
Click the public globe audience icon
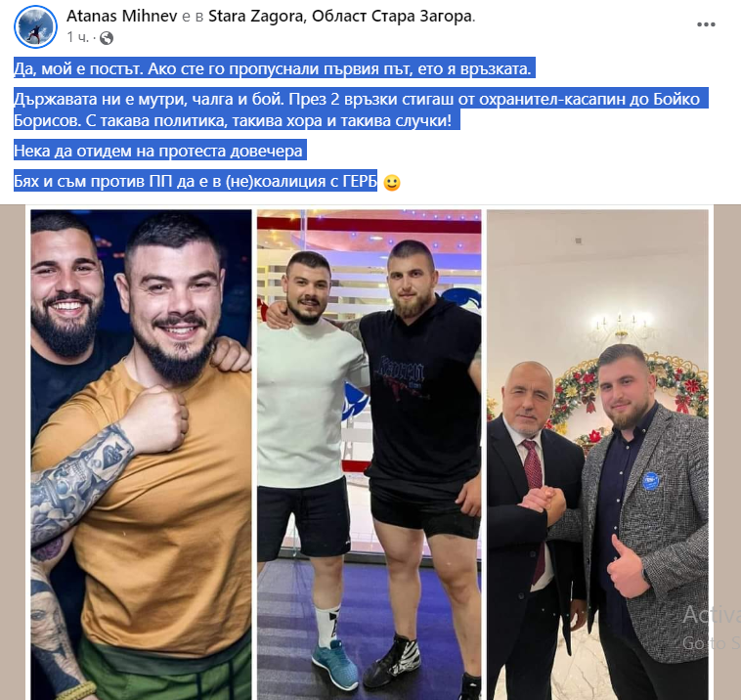107,38
